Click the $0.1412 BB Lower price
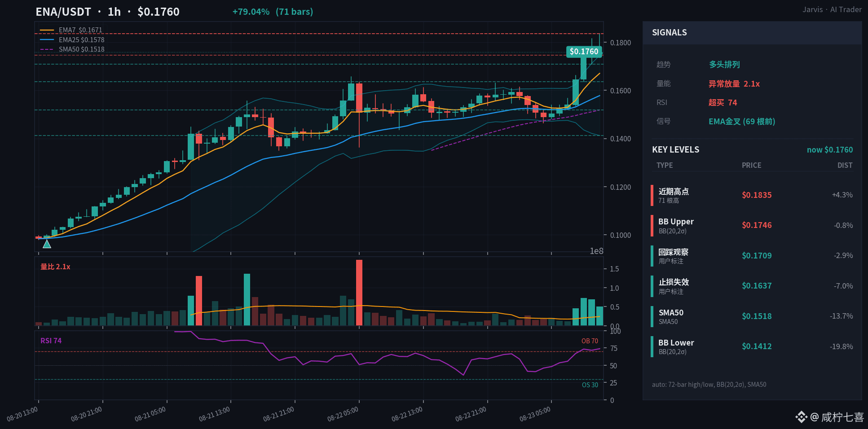Viewport: 868px width, 429px height. 757,346
